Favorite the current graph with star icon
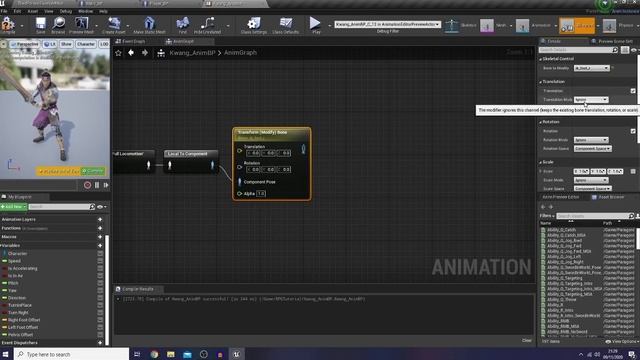 point(118,53)
